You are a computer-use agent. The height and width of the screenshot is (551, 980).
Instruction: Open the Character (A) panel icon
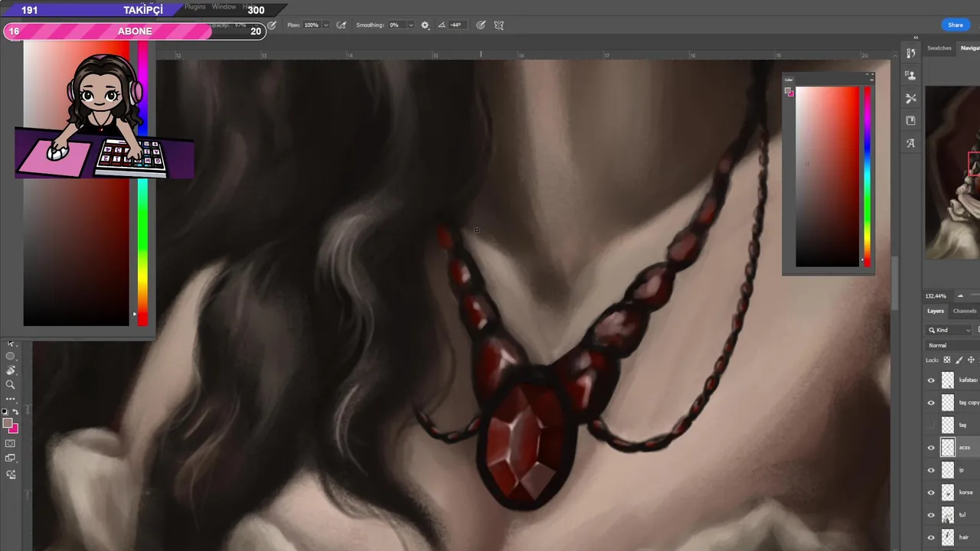pos(910,142)
